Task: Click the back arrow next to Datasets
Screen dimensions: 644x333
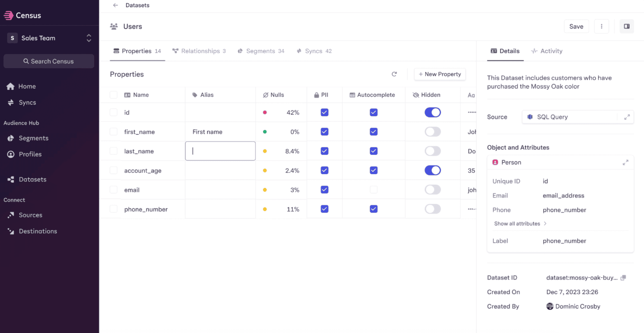Action: [115, 5]
